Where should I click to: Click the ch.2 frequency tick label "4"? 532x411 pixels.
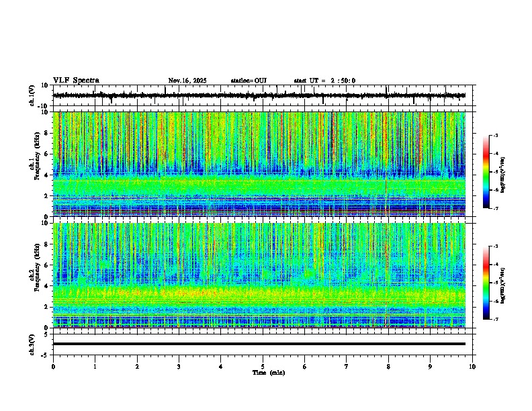[x=47, y=286]
